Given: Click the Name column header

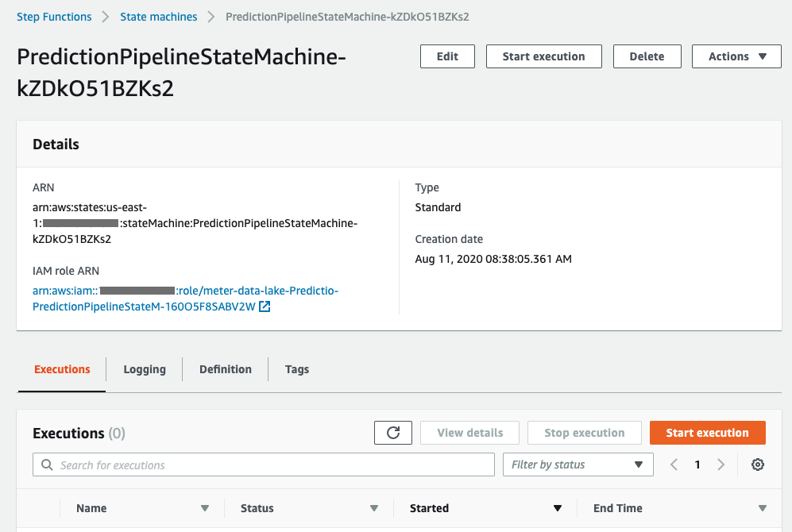Looking at the screenshot, I should (91, 508).
